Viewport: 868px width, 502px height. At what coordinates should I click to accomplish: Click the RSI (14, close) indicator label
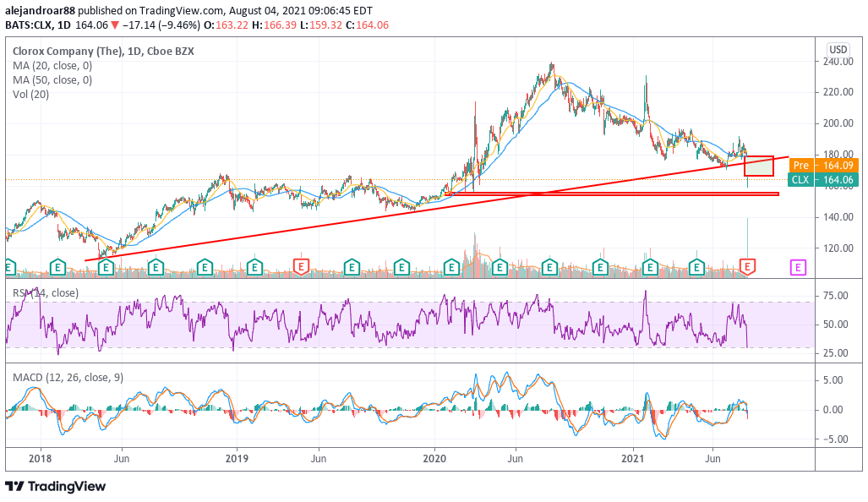[x=46, y=292]
